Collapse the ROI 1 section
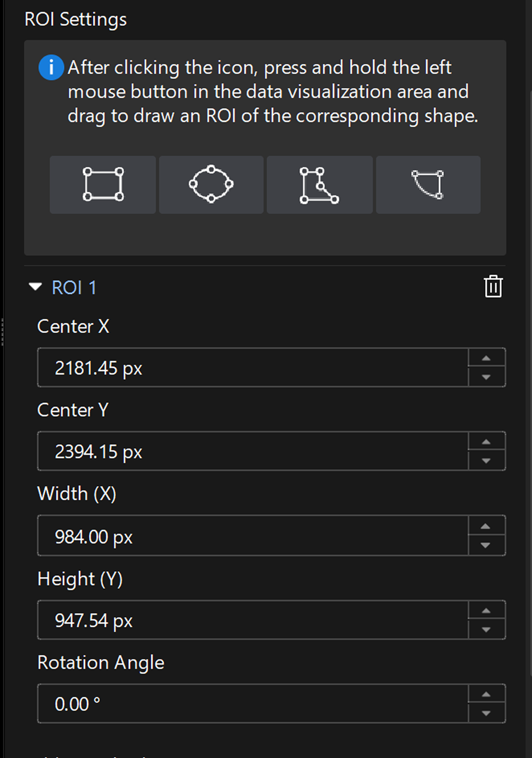 [x=35, y=287]
